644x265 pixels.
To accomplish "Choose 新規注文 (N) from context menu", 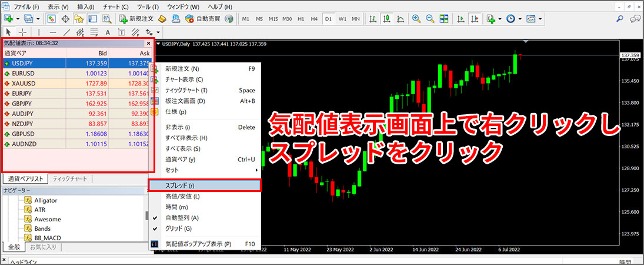I will coord(205,69).
